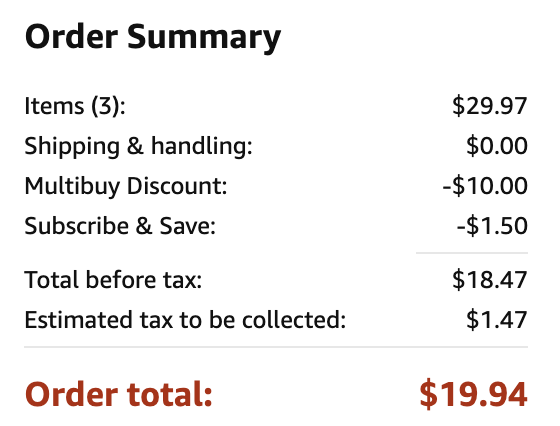Click the long divider above Order total
560x426 pixels.
(276, 347)
